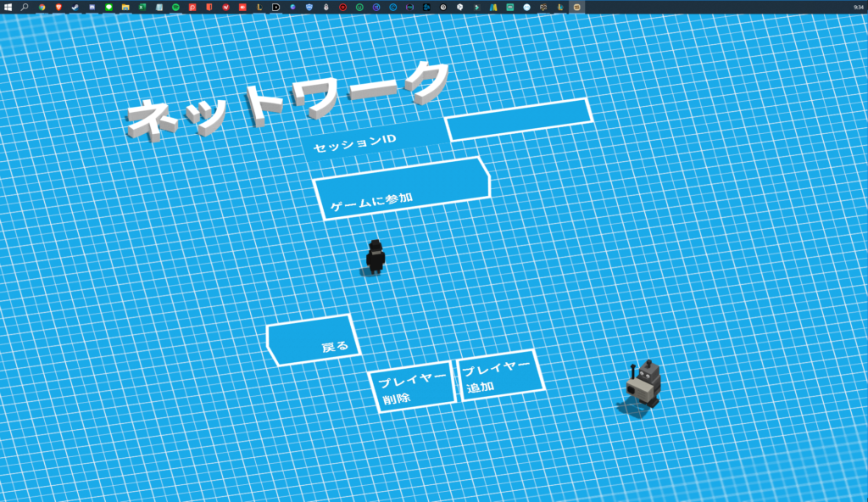Focus the セッションID text input box
The height and width of the screenshot is (502, 868).
[x=519, y=120]
